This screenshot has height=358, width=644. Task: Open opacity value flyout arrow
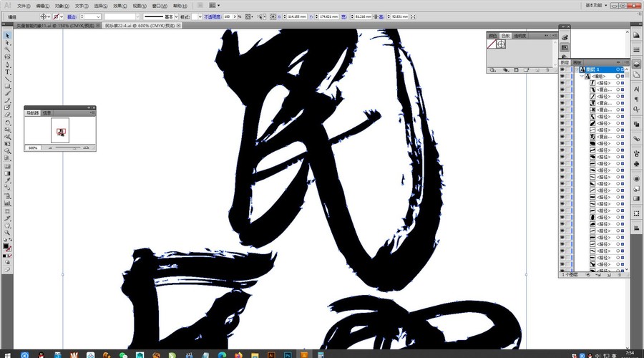pyautogui.click(x=235, y=17)
